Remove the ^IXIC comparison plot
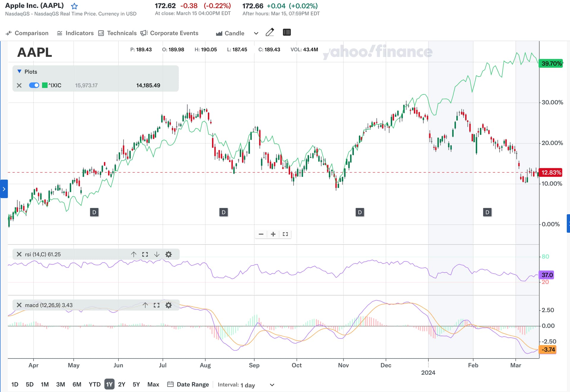The height and width of the screenshot is (392, 570). click(x=19, y=85)
